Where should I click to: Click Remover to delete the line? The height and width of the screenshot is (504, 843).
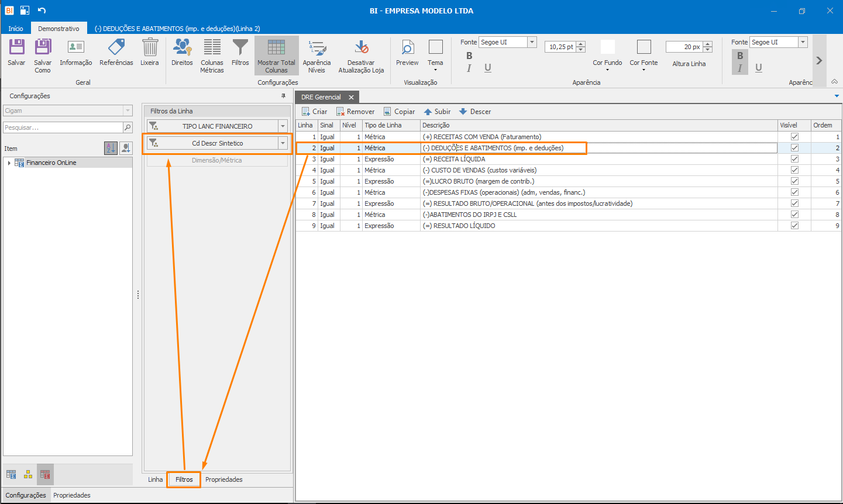point(355,112)
